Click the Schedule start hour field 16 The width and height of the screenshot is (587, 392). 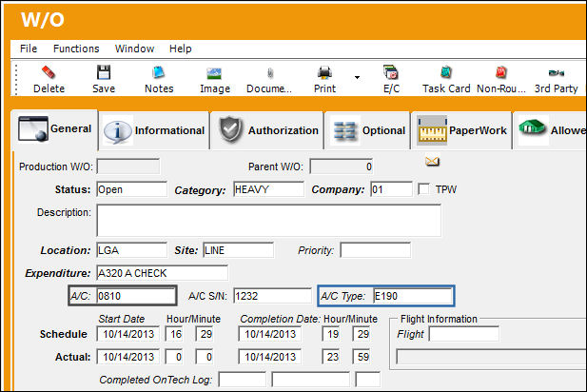coord(174,334)
